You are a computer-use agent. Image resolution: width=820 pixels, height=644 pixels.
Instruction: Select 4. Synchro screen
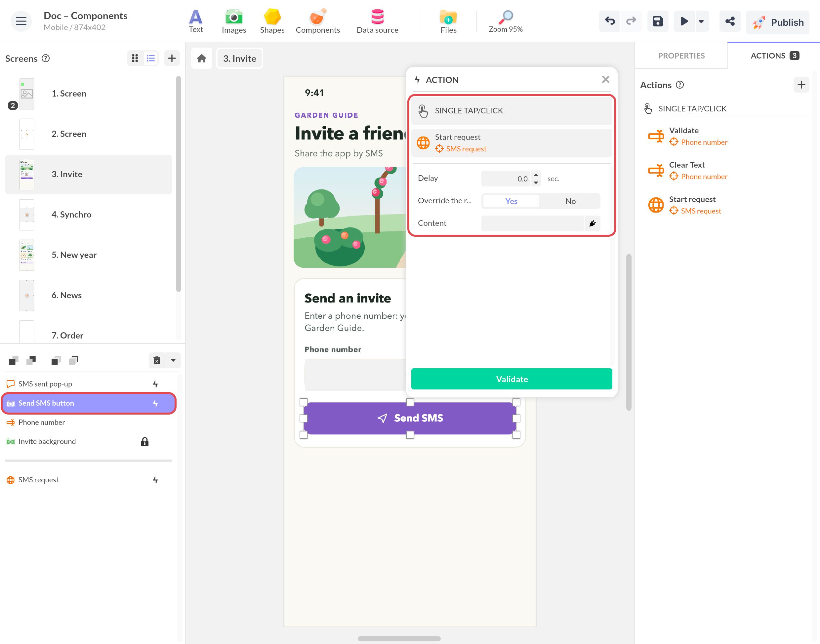pyautogui.click(x=89, y=215)
